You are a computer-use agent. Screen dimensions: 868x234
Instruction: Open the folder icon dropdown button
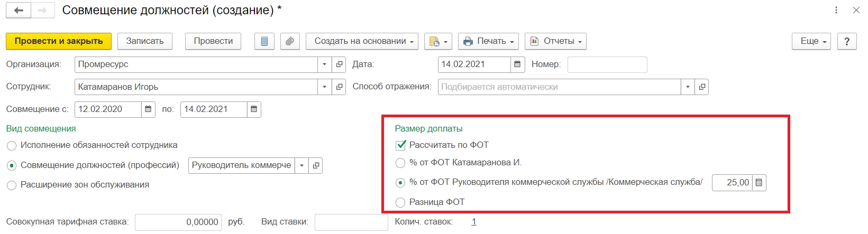(x=438, y=41)
